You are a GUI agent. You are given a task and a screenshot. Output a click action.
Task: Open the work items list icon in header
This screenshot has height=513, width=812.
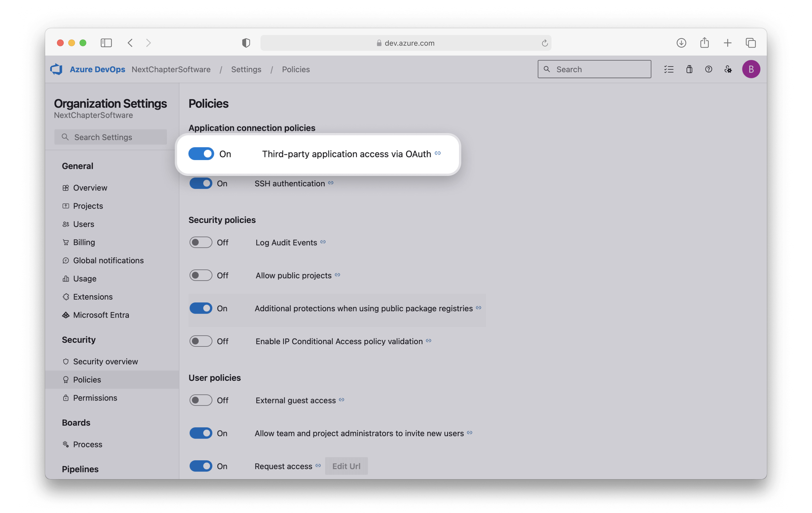(x=669, y=69)
